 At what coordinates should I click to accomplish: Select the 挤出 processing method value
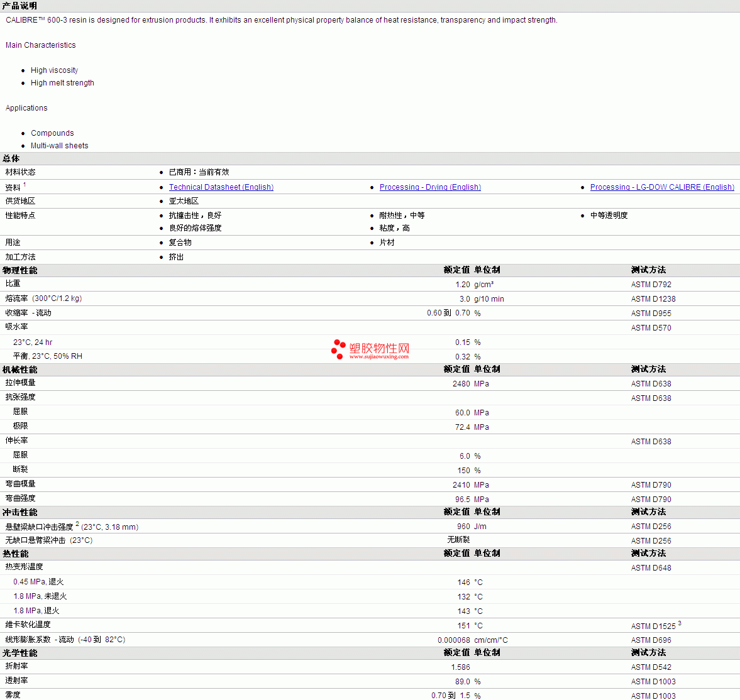[177, 257]
